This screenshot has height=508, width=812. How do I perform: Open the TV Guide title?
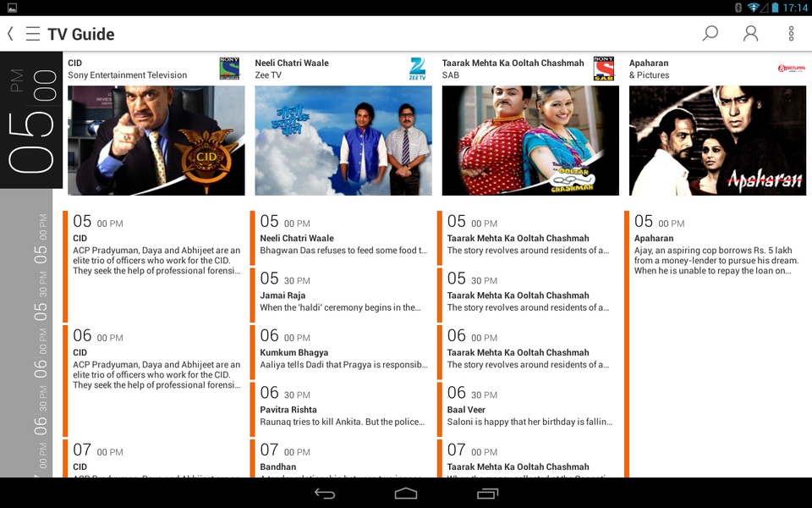point(81,34)
